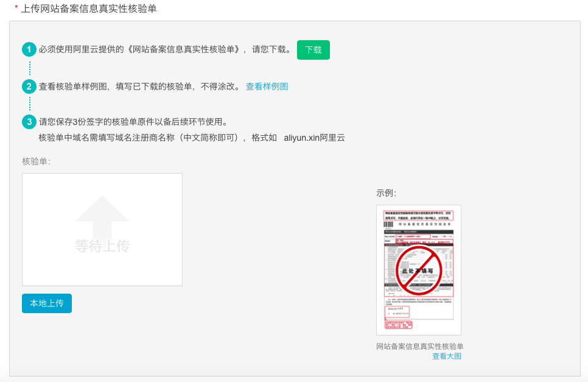Click the aliyun.xin阿里云 format example text
Image resolution: width=588 pixels, height=382 pixels.
(x=314, y=138)
